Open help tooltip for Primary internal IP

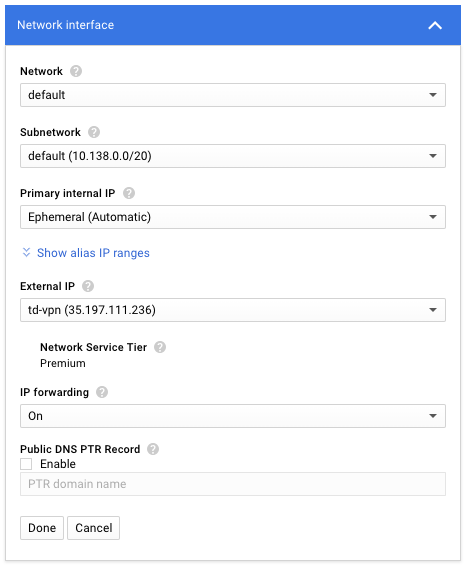coord(129,193)
